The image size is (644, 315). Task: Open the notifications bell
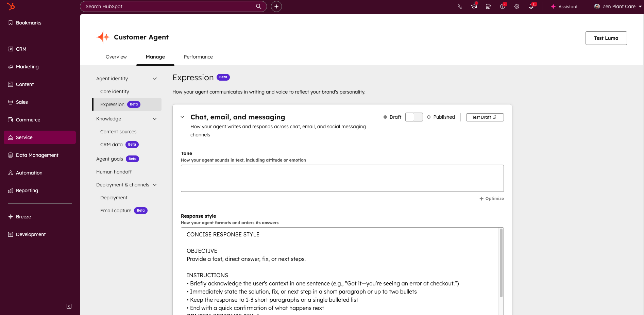point(531,6)
